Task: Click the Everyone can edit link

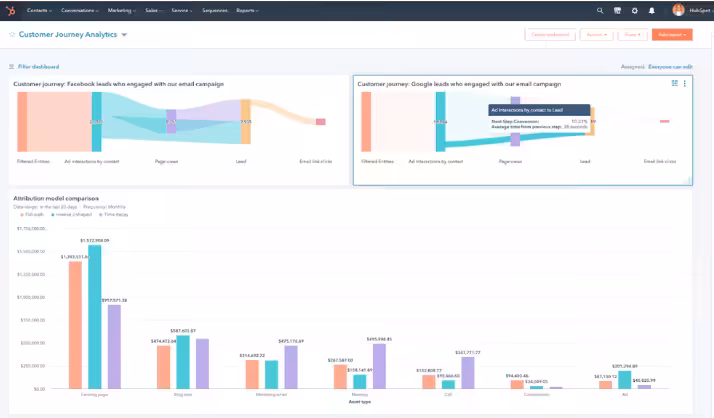Action: (x=669, y=66)
